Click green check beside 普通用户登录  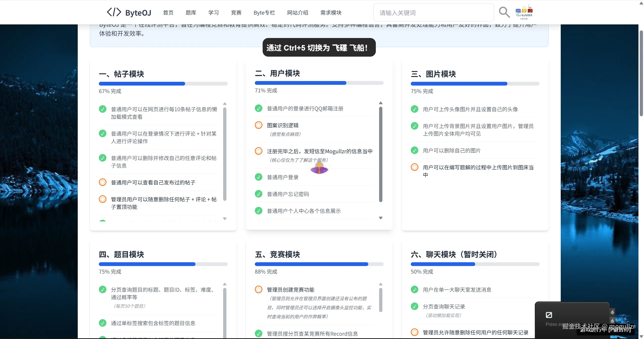tap(258, 177)
